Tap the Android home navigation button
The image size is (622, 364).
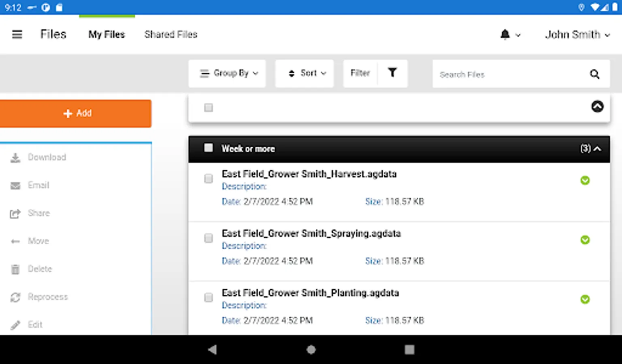click(x=311, y=349)
